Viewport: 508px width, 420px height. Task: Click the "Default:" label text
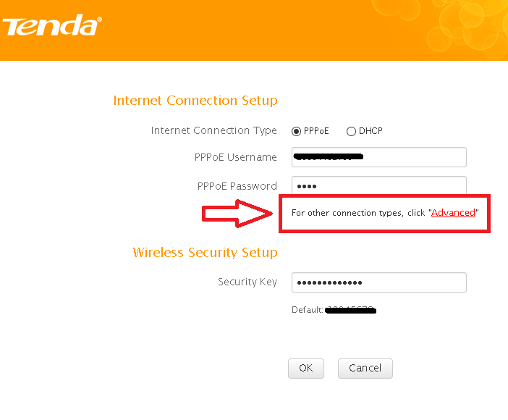(307, 310)
